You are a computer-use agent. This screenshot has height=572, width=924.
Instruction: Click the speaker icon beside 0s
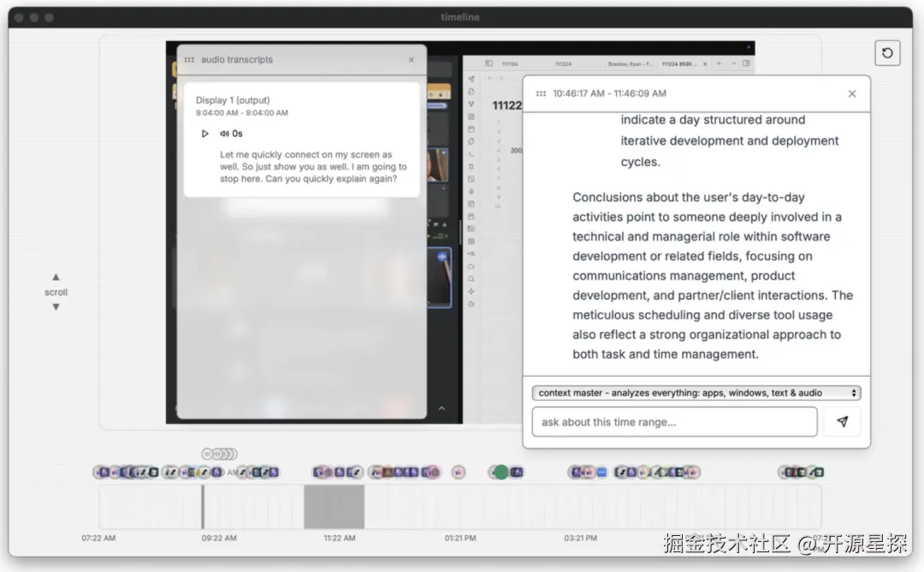(224, 134)
